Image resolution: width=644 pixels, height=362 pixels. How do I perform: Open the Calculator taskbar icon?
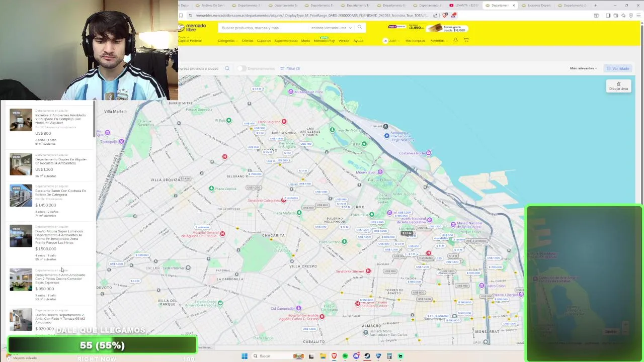[389, 356]
